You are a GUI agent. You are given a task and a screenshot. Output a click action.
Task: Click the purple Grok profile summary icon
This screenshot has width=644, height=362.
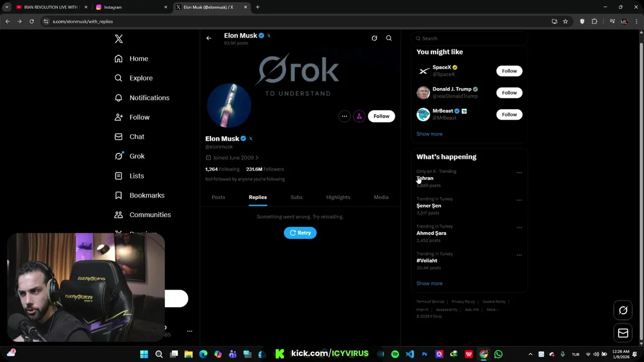(359, 116)
